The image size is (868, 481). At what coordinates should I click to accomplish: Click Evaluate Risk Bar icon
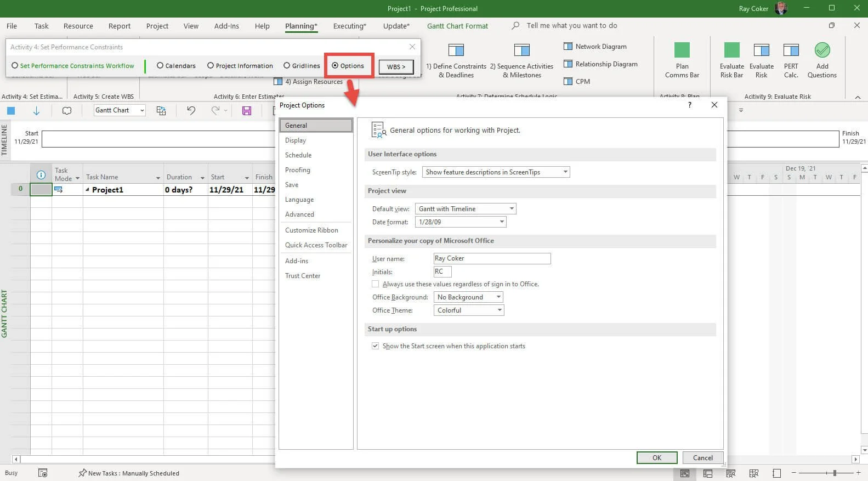coord(732,50)
